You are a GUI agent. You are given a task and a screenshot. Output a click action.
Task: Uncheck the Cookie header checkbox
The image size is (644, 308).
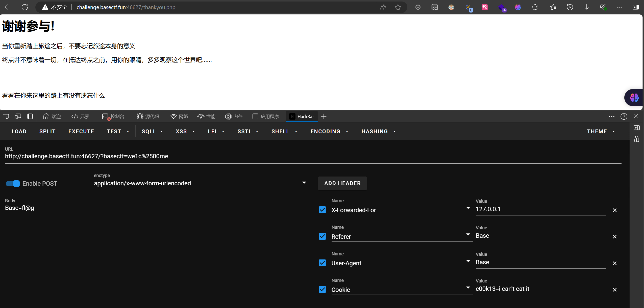click(x=322, y=290)
